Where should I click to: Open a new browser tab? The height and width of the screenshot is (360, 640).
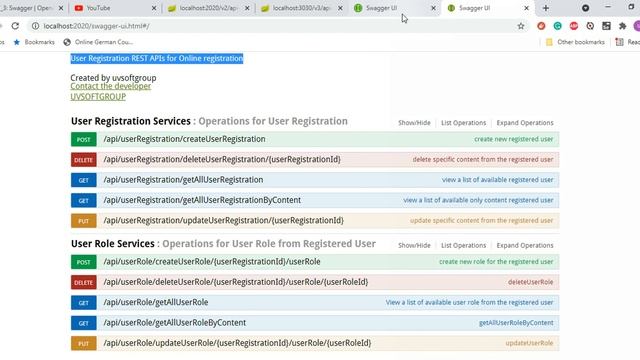(546, 8)
